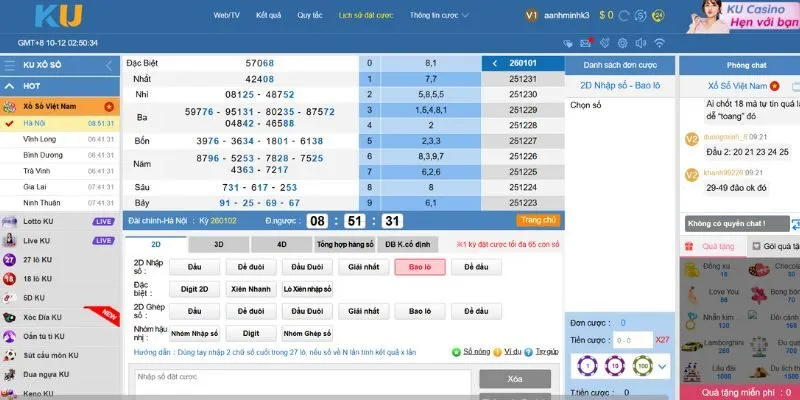This screenshot has height=400, width=800.
Task: Open the dollar transfer icon
Action: (x=641, y=16)
